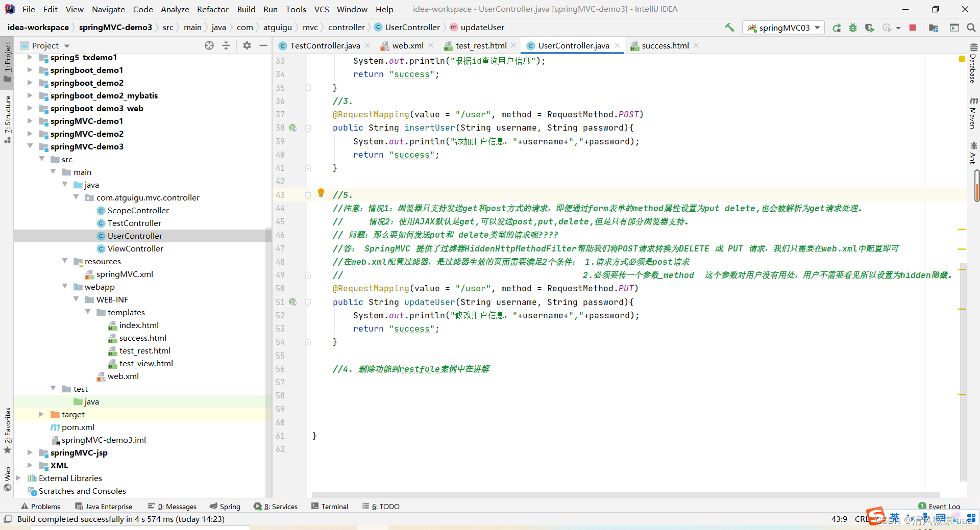This screenshot has width=980, height=530.
Task: Collapse the templates folder
Action: pyautogui.click(x=88, y=312)
